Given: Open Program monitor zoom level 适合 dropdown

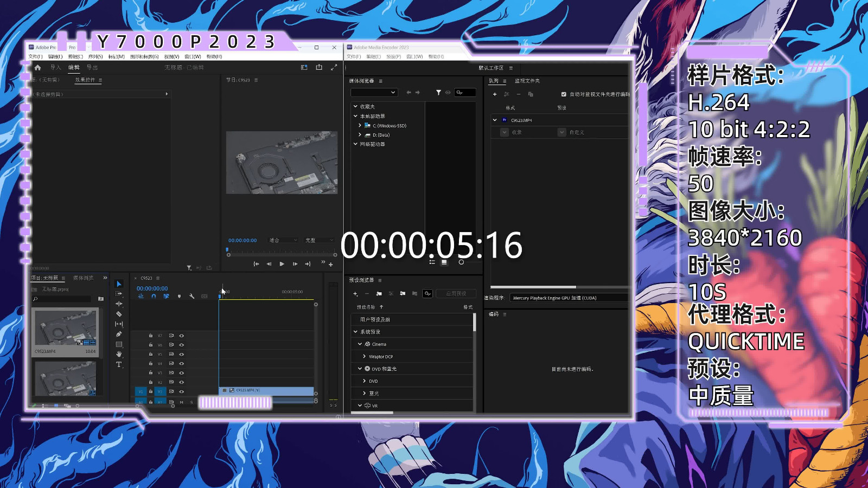Looking at the screenshot, I should 283,240.
